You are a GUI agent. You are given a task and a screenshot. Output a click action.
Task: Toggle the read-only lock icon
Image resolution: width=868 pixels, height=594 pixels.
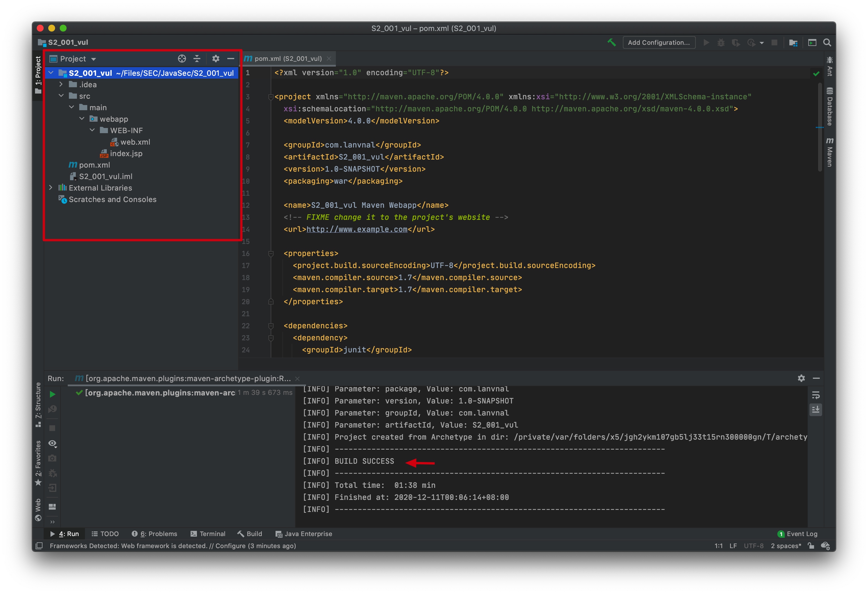pyautogui.click(x=811, y=546)
